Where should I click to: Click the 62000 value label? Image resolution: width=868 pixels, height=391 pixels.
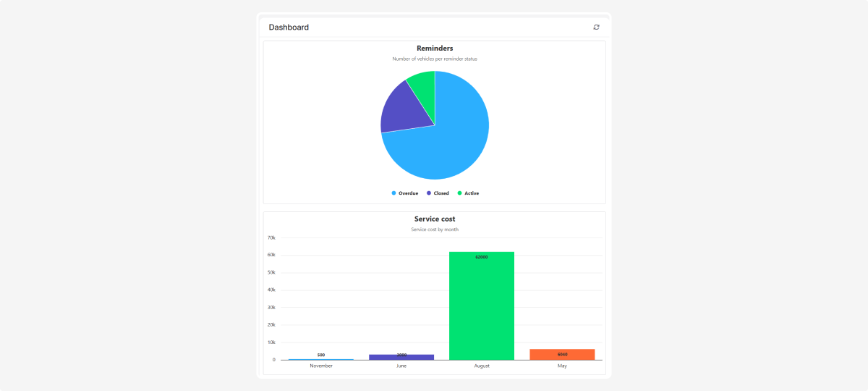pyautogui.click(x=482, y=257)
